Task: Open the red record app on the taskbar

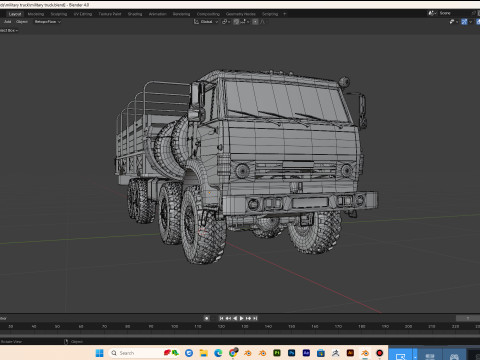Action: 380,353
